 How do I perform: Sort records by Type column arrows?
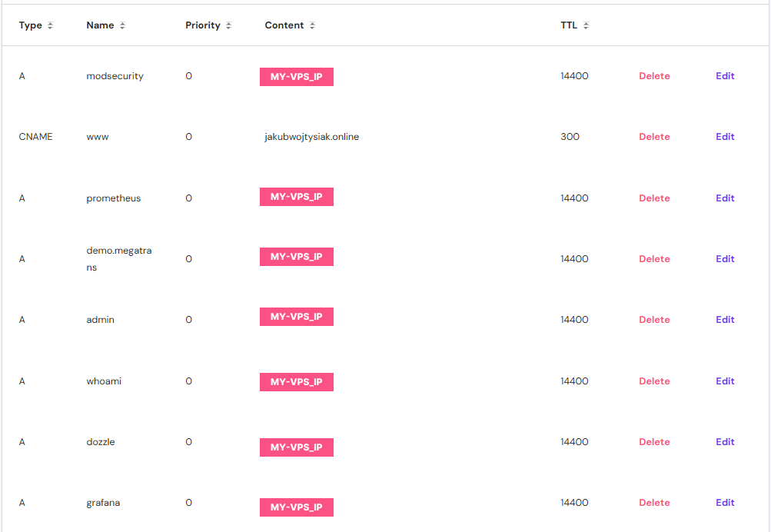50,26
